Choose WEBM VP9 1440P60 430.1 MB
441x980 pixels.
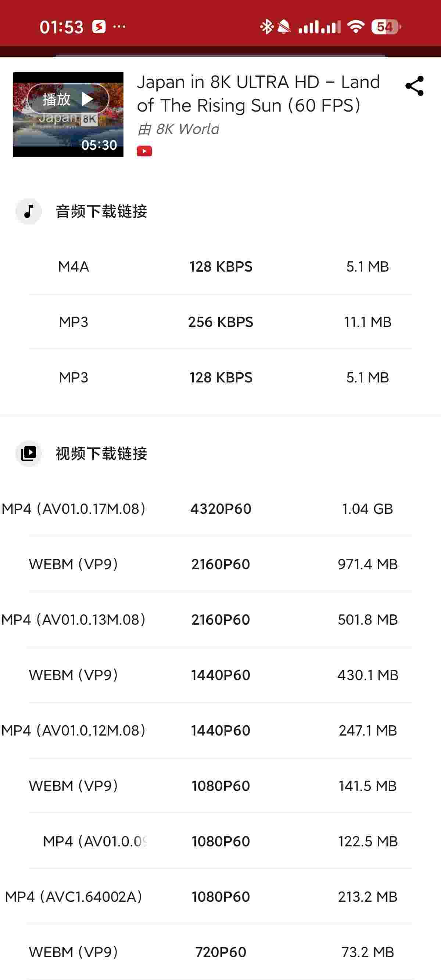coord(220,675)
